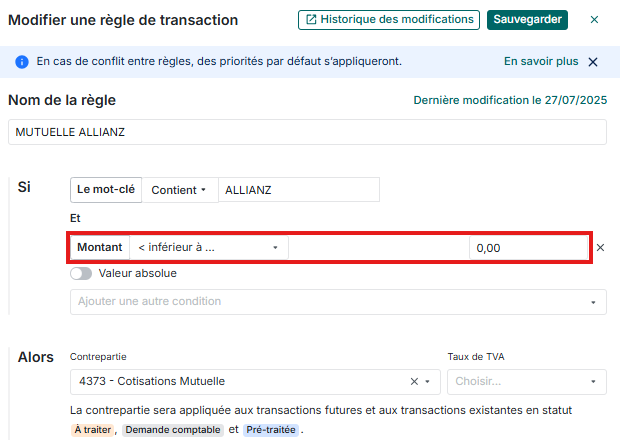620x440 pixels.
Task: Edit the rule name MUTUELLE ALLIANZ field
Action: click(307, 132)
